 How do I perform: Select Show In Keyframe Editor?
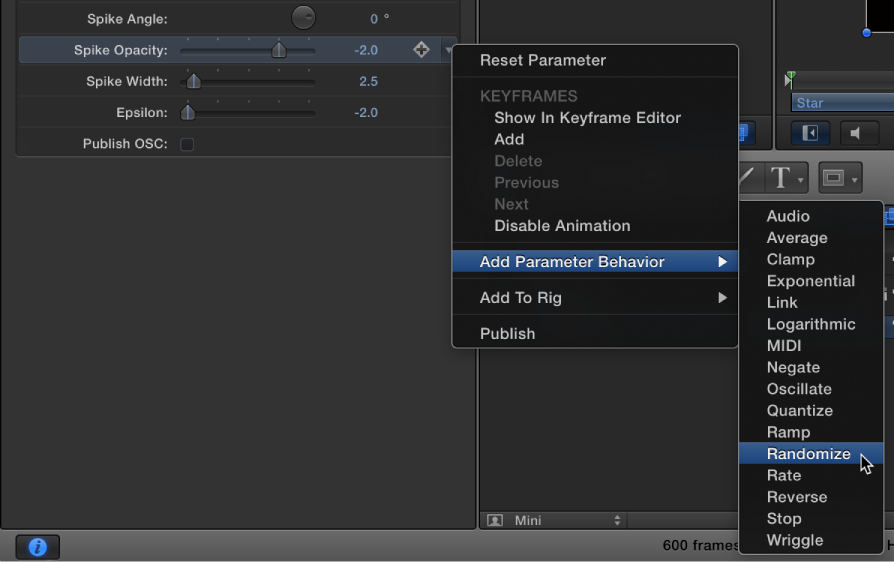[595, 118]
